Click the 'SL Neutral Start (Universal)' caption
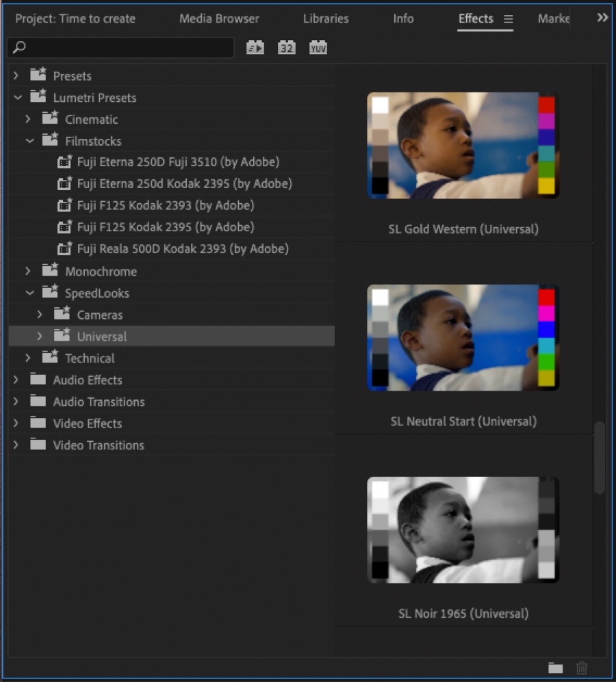 pyautogui.click(x=463, y=421)
